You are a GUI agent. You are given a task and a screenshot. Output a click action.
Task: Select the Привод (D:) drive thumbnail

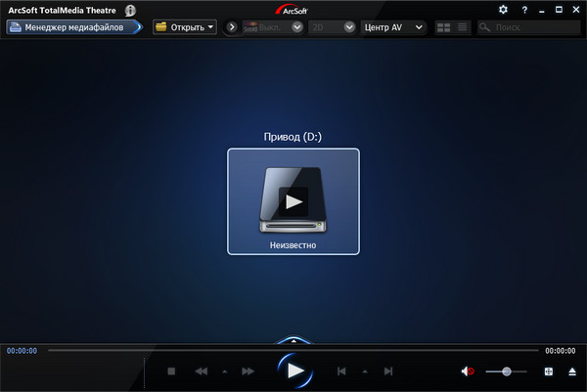click(x=293, y=200)
